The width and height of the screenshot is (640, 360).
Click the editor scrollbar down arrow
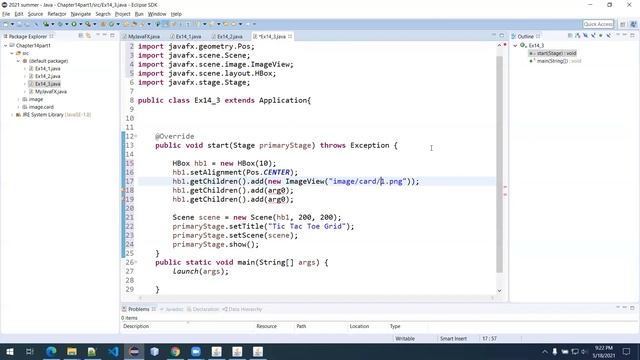click(x=499, y=291)
